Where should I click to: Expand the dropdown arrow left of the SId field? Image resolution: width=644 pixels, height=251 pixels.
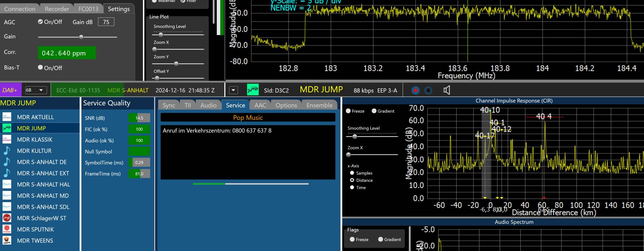pyautogui.click(x=233, y=90)
